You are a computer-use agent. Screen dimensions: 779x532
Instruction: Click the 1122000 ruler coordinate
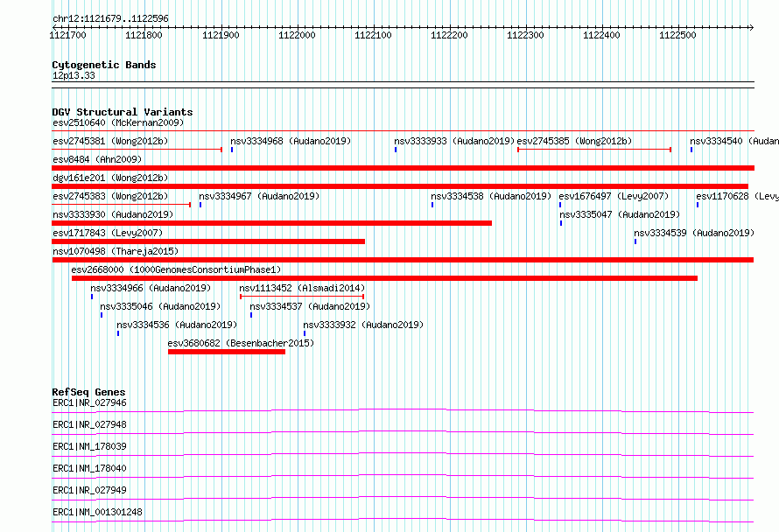click(297, 35)
